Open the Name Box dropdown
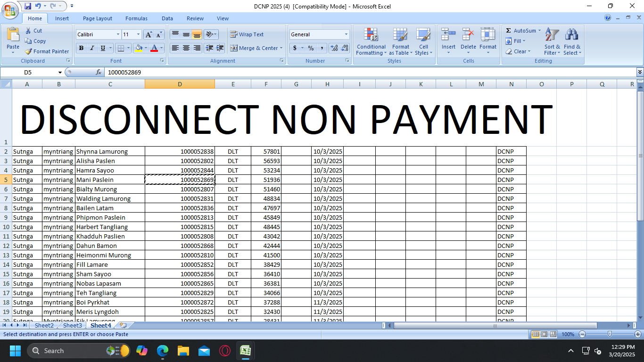Image resolution: width=644 pixels, height=362 pixels. click(60, 73)
